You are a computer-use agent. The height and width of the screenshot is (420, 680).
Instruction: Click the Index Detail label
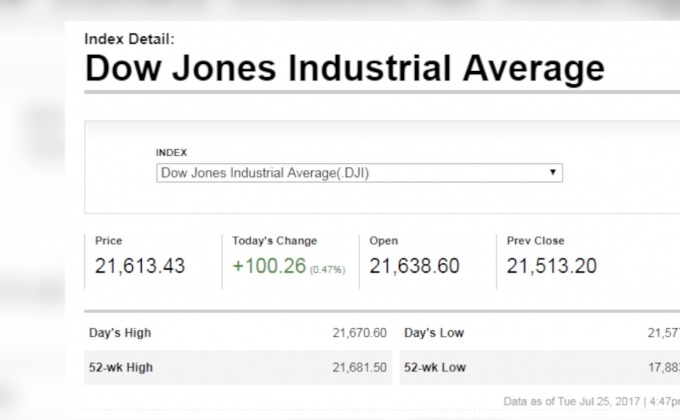[x=129, y=39]
